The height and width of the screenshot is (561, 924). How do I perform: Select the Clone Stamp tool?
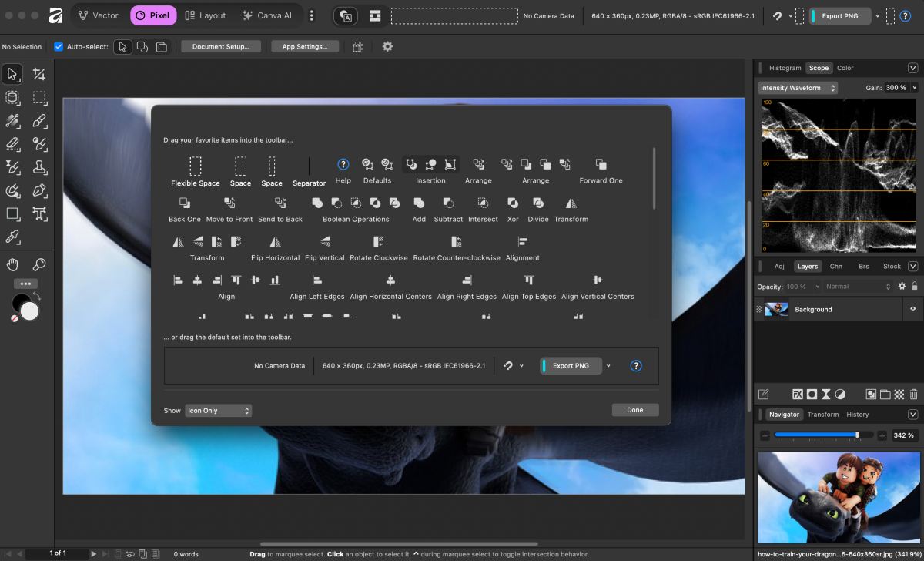(x=38, y=167)
